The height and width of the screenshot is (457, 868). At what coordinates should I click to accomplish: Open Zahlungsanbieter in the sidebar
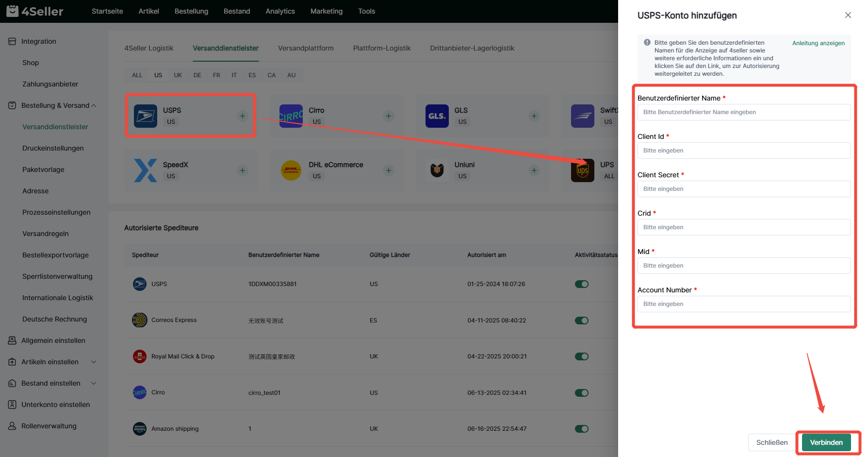click(50, 84)
